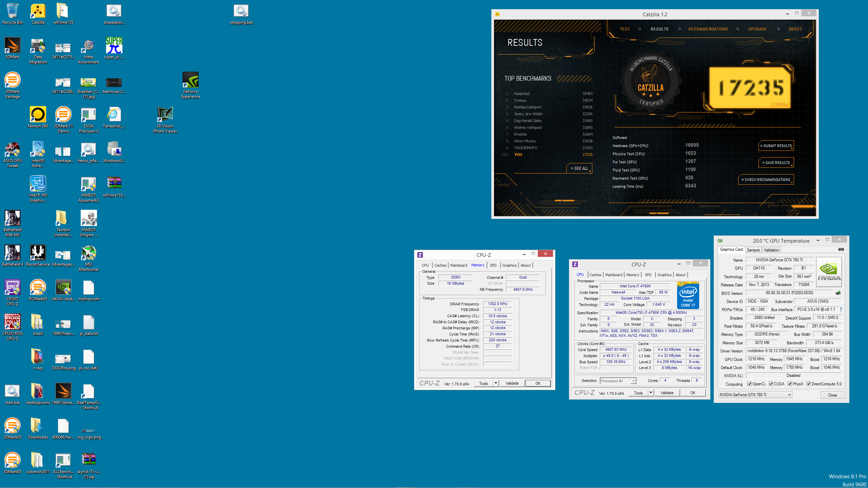868x488 pixels.
Task: Toggle the CUDA checkbox in GPU-Z
Action: point(771,384)
